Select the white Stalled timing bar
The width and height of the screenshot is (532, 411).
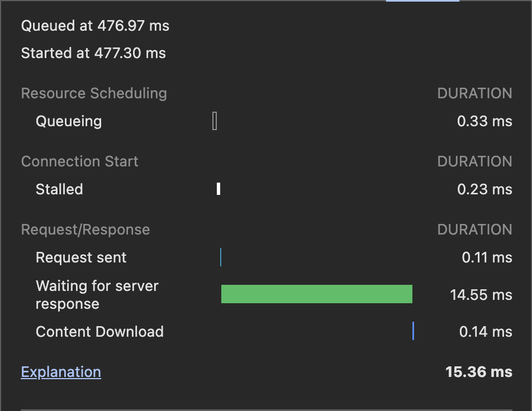click(218, 189)
